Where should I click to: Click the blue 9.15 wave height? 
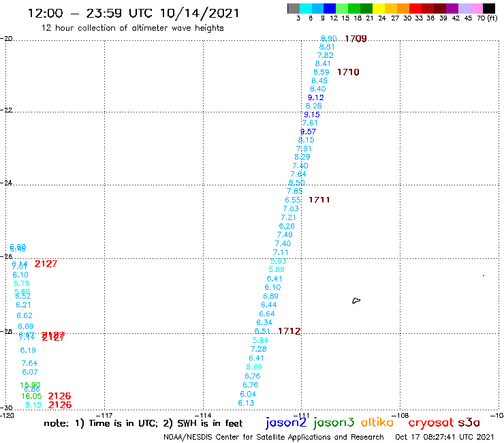[312, 114]
